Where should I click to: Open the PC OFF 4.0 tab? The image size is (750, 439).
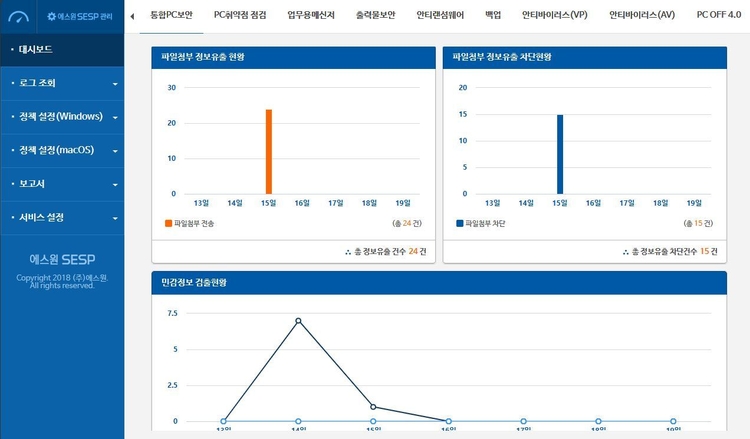[718, 15]
